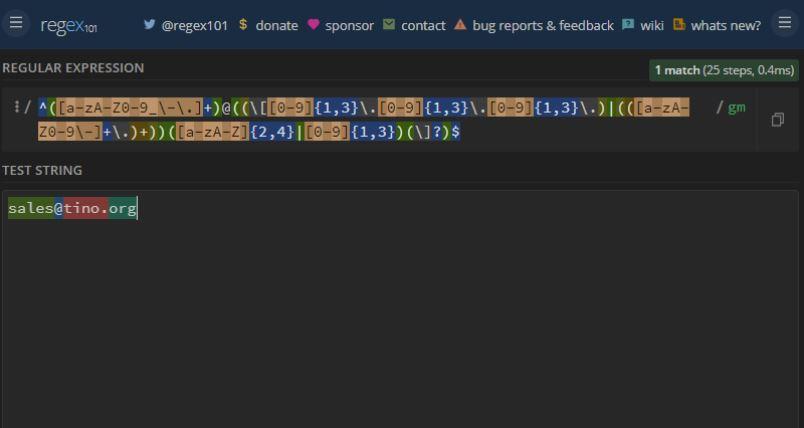Screen dimensions: 804x428
Task: Open the right hamburger menu
Action: point(785,23)
